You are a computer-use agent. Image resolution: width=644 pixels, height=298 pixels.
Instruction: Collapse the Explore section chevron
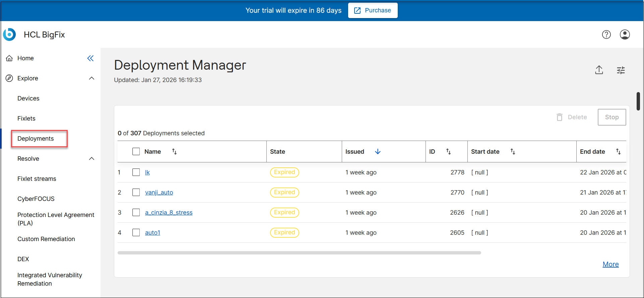pyautogui.click(x=91, y=78)
